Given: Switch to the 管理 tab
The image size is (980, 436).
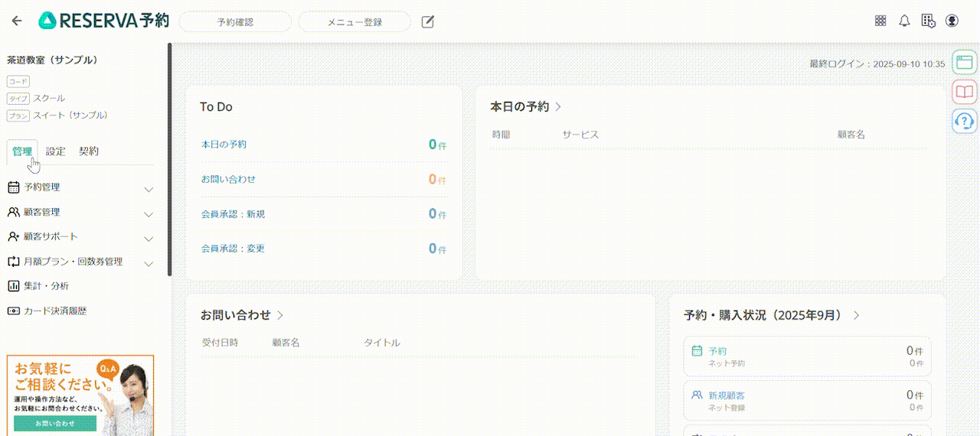Looking at the screenshot, I should [22, 151].
